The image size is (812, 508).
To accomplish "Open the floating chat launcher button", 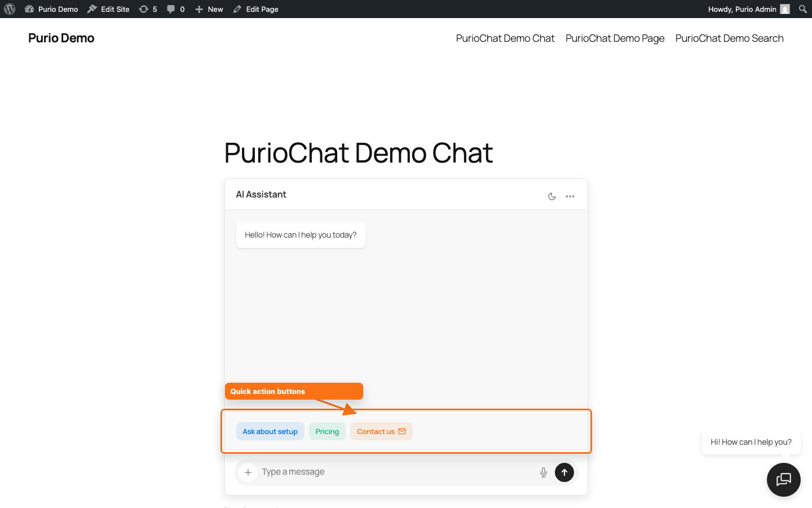I will (784, 480).
